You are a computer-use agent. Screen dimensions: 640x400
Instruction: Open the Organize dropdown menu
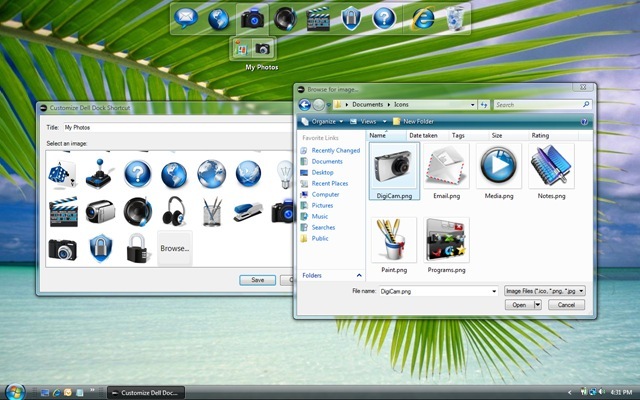322,121
